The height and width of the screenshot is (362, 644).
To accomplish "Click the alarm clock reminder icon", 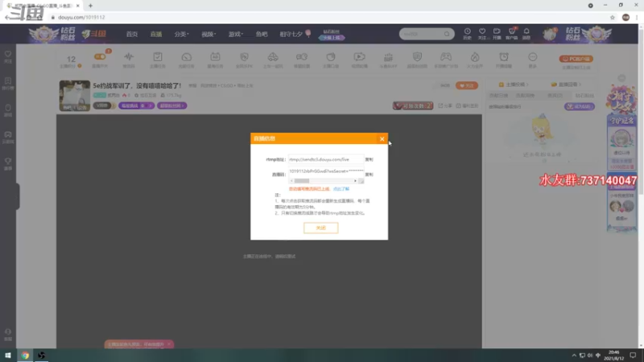I will point(504,56).
